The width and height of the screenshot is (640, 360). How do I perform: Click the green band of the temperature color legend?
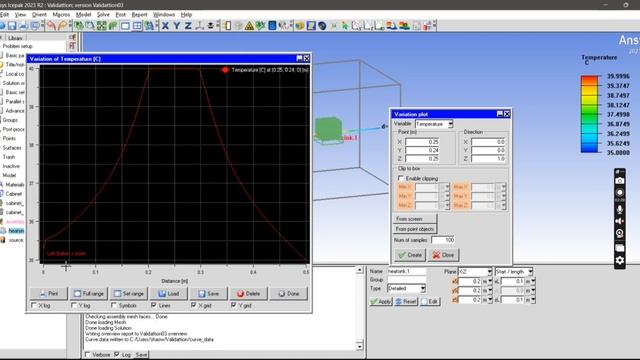(589, 114)
